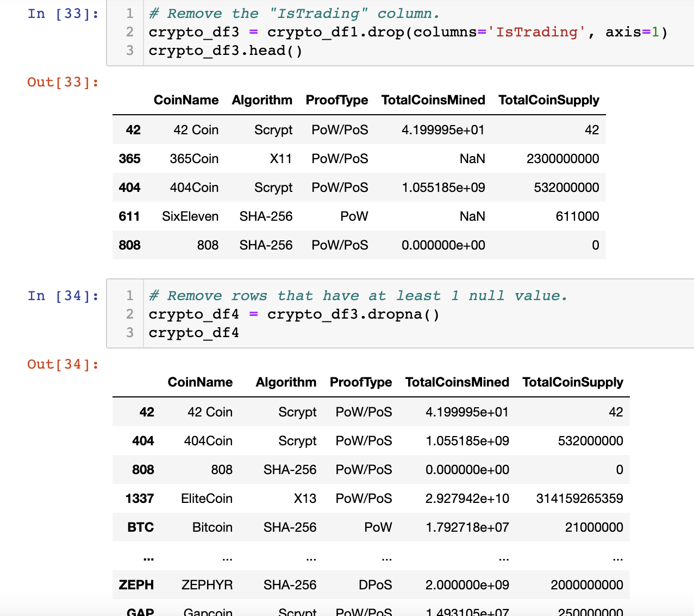Click the comment about removing null rows
This screenshot has width=694, height=616.
coord(358,296)
